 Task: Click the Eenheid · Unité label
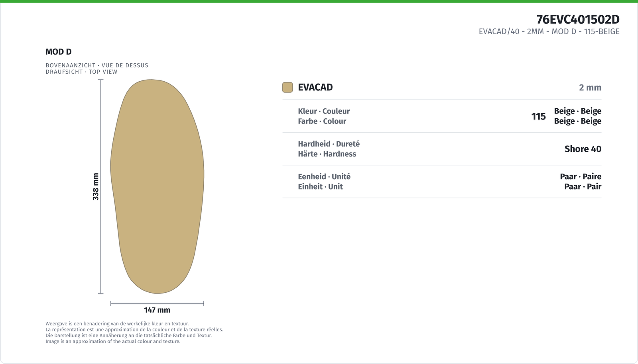tap(324, 176)
